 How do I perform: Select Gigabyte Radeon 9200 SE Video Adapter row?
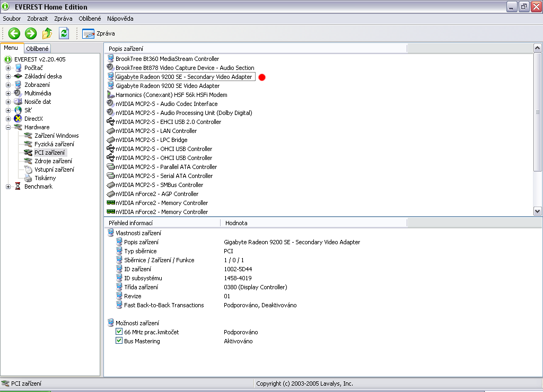click(168, 86)
